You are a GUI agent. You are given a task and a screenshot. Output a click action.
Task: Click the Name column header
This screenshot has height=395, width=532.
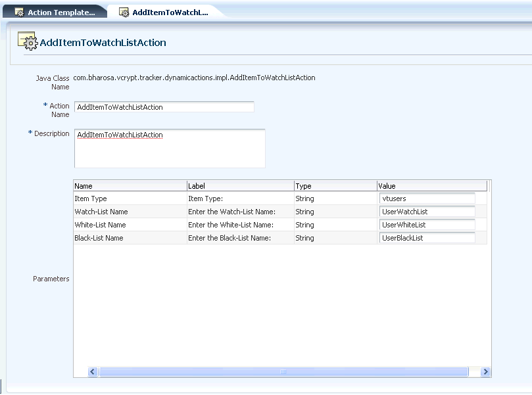130,185
